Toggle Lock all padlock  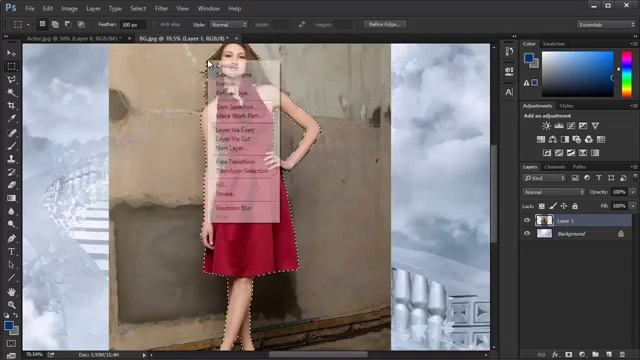tap(575, 206)
